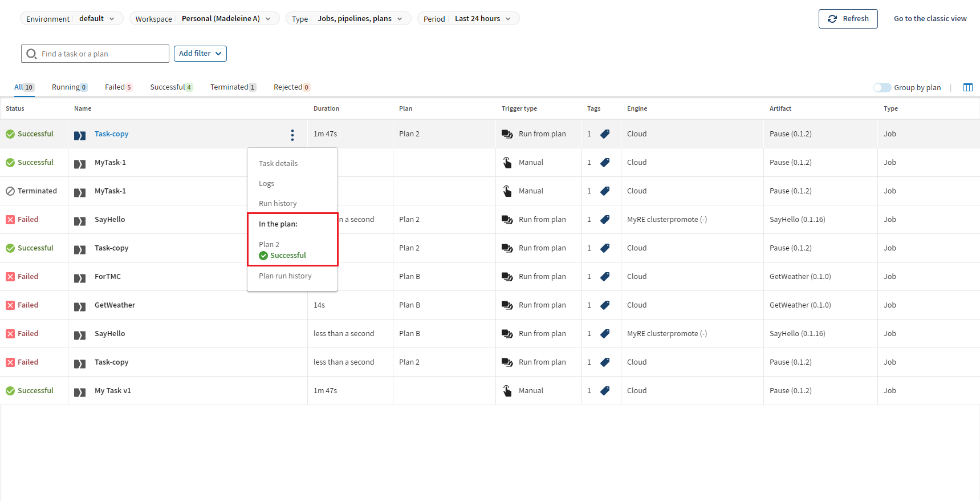Open the three-dot menu for Task-copy

click(x=292, y=135)
